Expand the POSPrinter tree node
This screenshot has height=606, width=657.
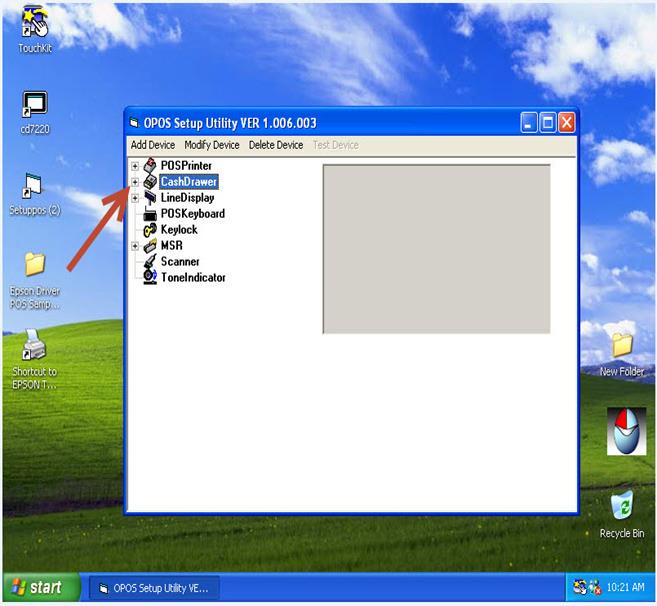click(x=135, y=166)
